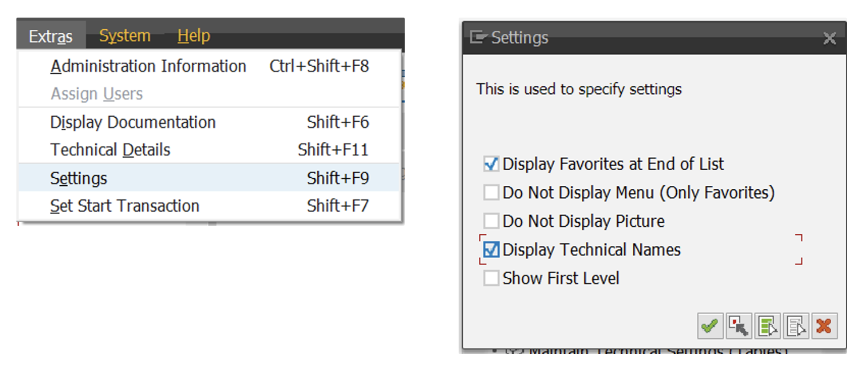Click the gray Deselect All icon
Screen dimensions: 868x367
tap(796, 326)
